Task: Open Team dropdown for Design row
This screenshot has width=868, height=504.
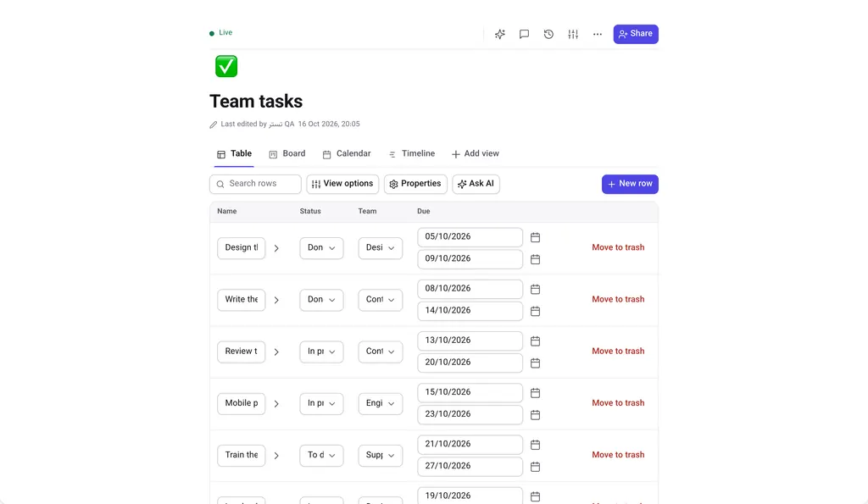Action: point(381,248)
